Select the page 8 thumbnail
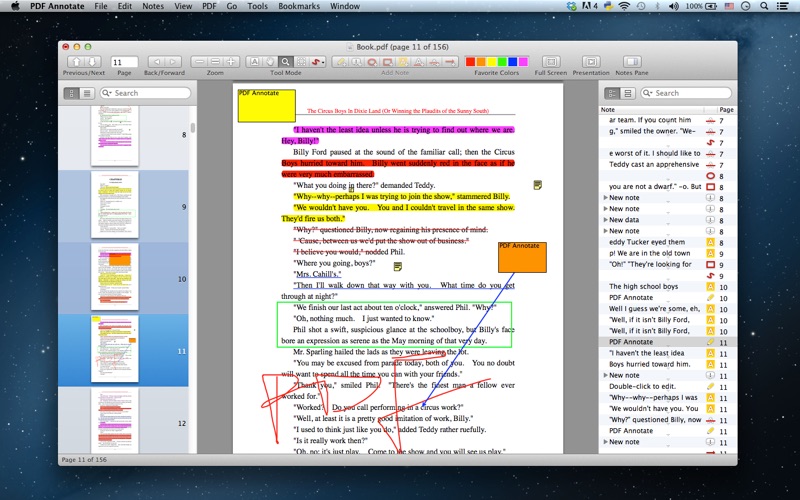 [x=115, y=135]
